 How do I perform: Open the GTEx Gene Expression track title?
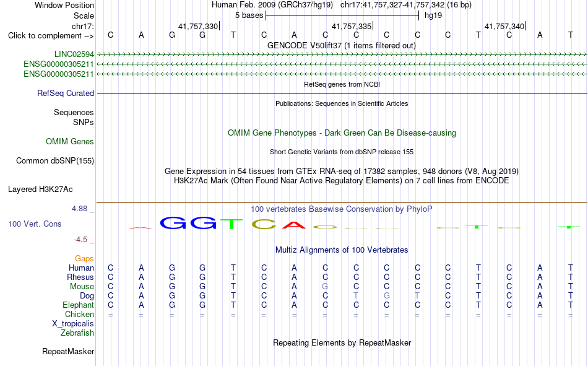pos(342,171)
